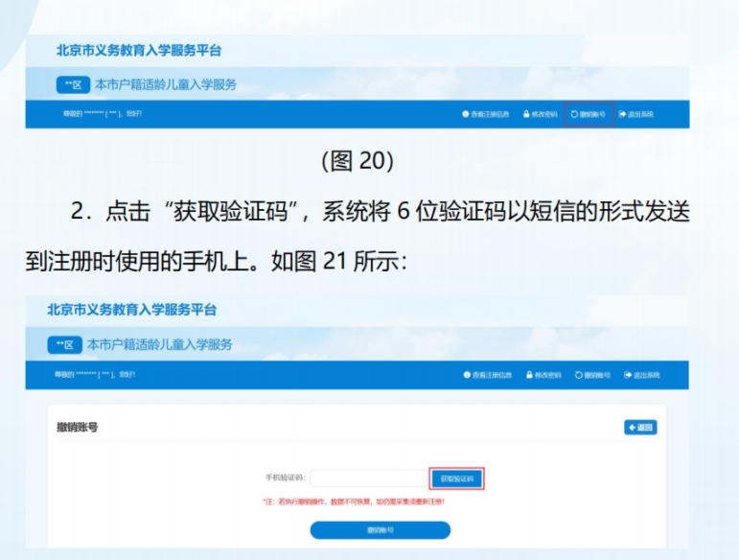Click the 返回 button with the left arrow
The height and width of the screenshot is (560, 739).
pos(640,428)
